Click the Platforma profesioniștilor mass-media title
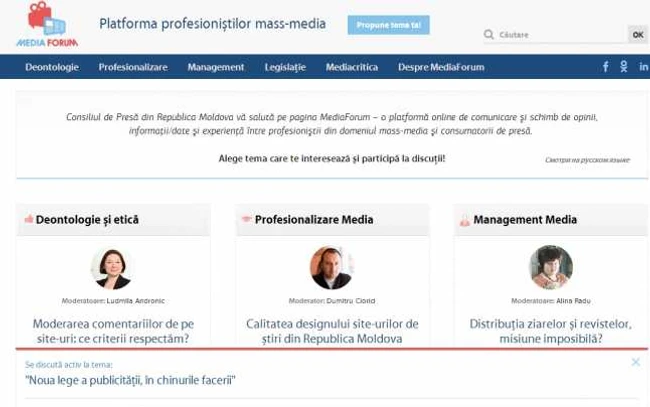The height and width of the screenshot is (407, 650). 212,24
